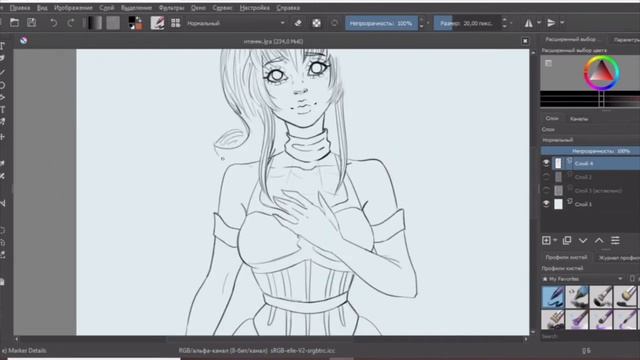Viewport: 640px width, 360px height.
Task: Toggle eraser mode in toolbar
Action: click(298, 23)
